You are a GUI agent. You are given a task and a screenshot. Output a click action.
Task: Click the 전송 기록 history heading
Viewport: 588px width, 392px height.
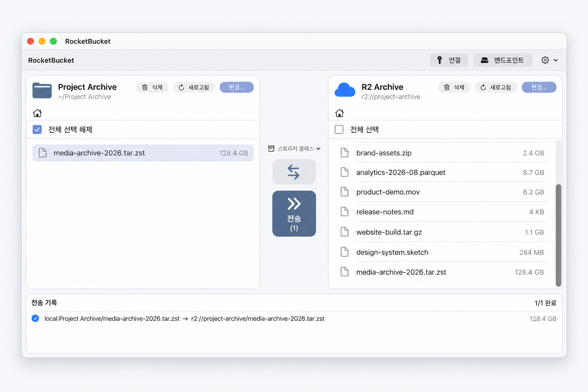point(44,303)
